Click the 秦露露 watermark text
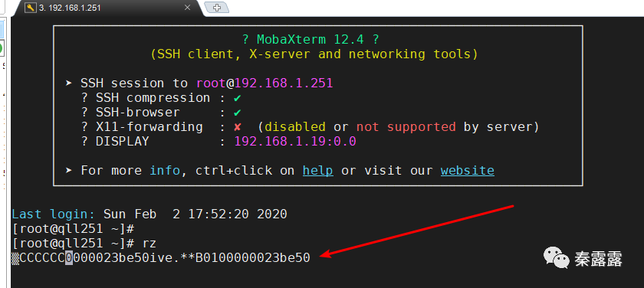The width and height of the screenshot is (644, 288). click(599, 259)
